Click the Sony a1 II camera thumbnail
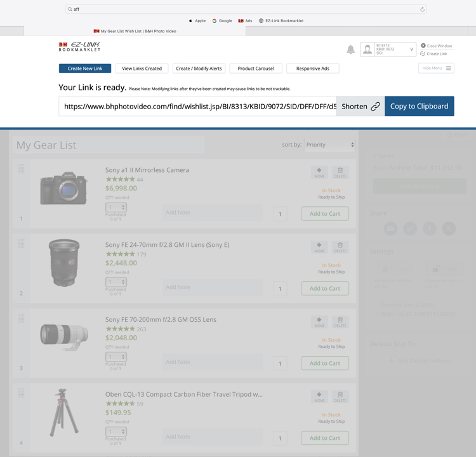This screenshot has width=476, height=457. [64, 189]
